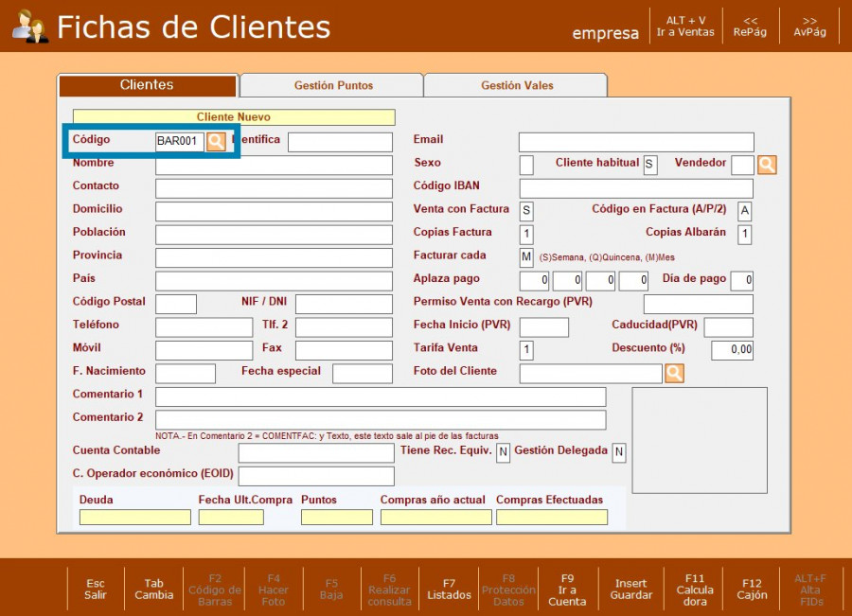
Task: Click the search icon next to Código field
Action: [x=216, y=141]
